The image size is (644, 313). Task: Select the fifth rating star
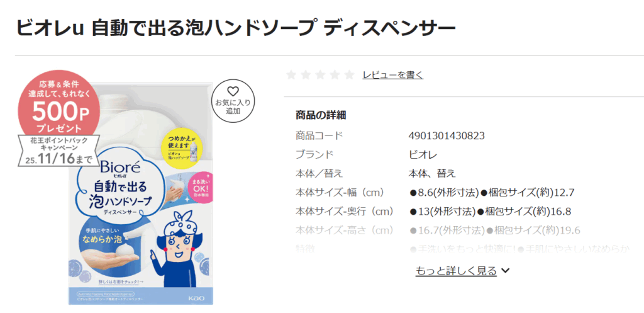[x=350, y=75]
